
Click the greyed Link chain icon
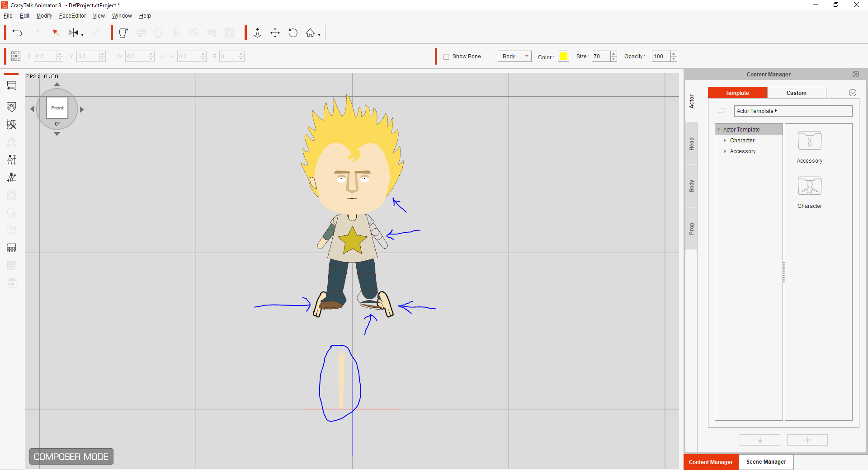tap(96, 33)
